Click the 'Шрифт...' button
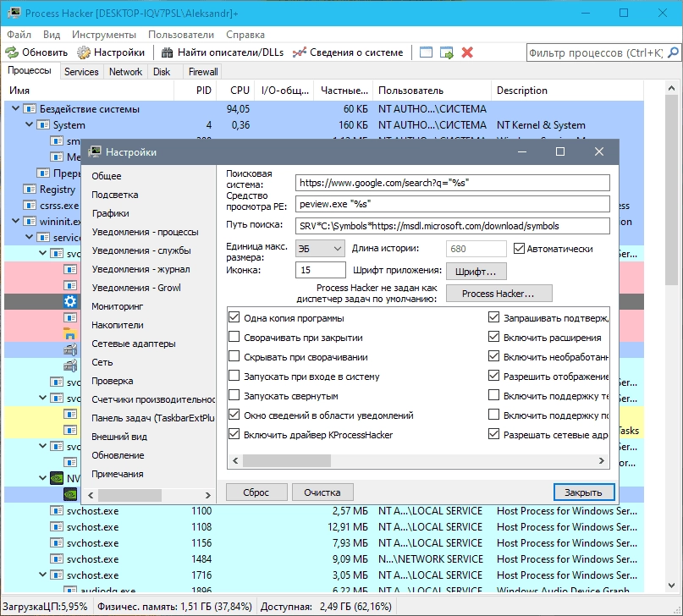 pos(476,272)
